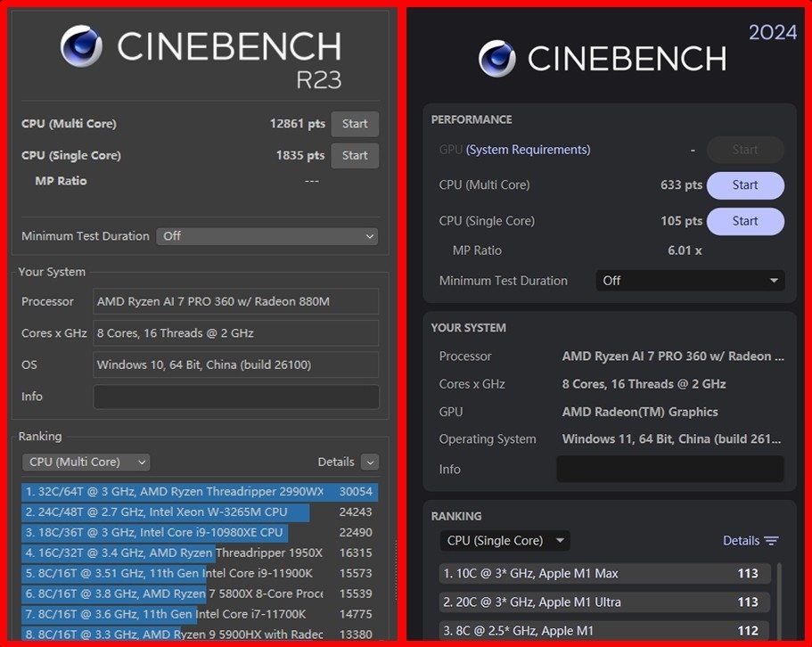Select the Apple M1 Max ranking entry
The width and height of the screenshot is (812, 647).
604,574
